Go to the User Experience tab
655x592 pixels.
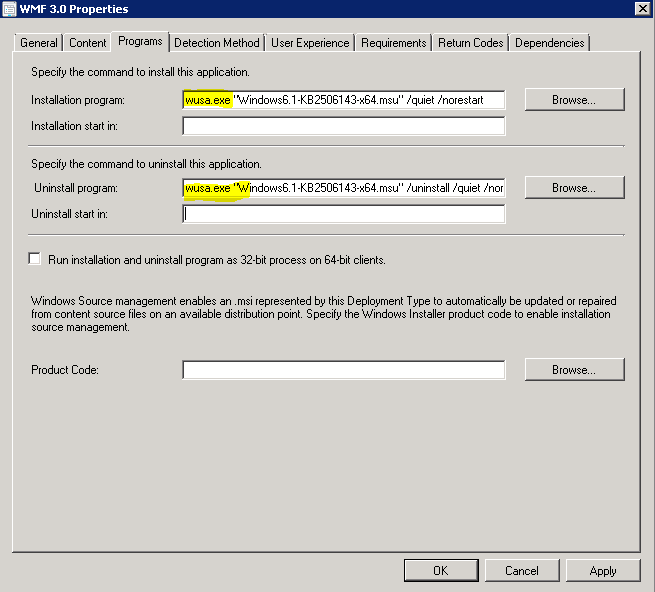point(310,43)
